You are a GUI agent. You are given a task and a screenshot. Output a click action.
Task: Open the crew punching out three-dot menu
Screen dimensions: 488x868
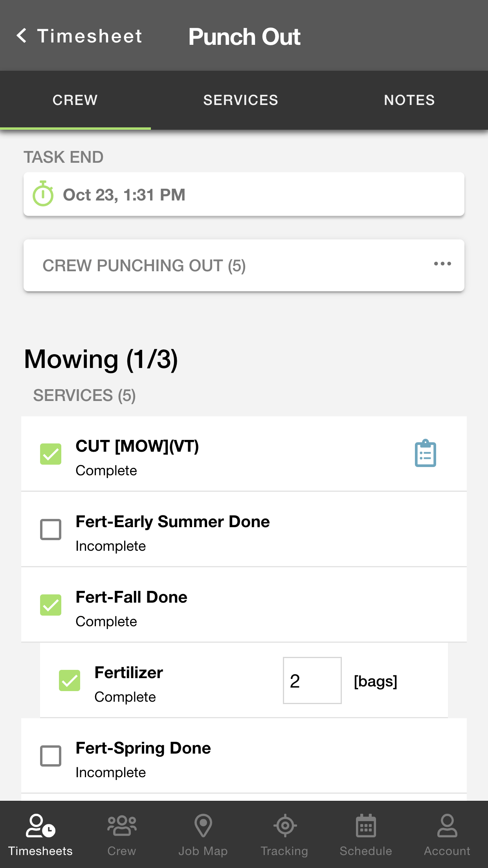[442, 264]
